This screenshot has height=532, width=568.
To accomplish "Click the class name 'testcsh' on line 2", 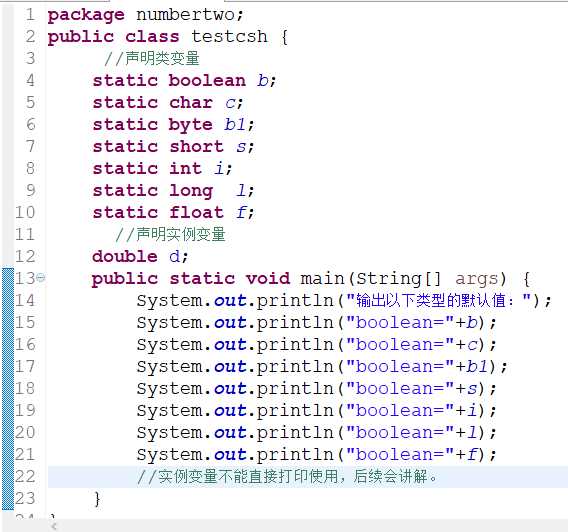I will pos(229,37).
